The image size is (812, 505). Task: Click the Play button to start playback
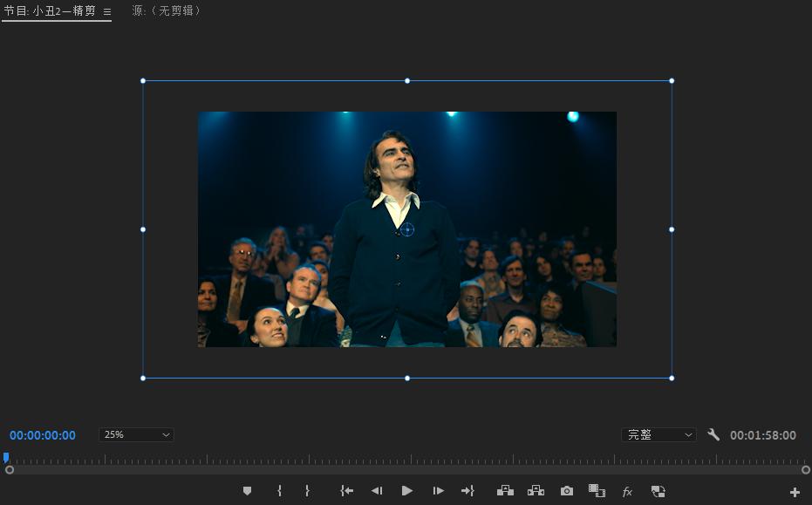[406, 490]
